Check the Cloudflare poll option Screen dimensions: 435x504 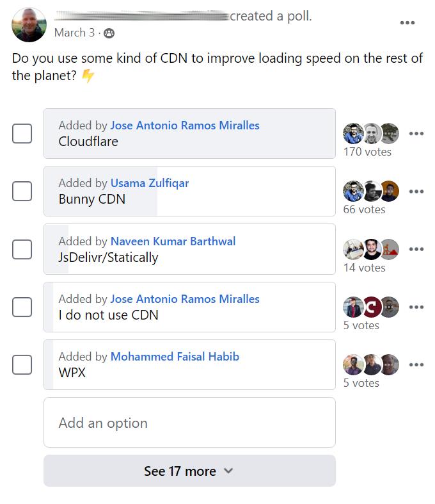click(22, 133)
